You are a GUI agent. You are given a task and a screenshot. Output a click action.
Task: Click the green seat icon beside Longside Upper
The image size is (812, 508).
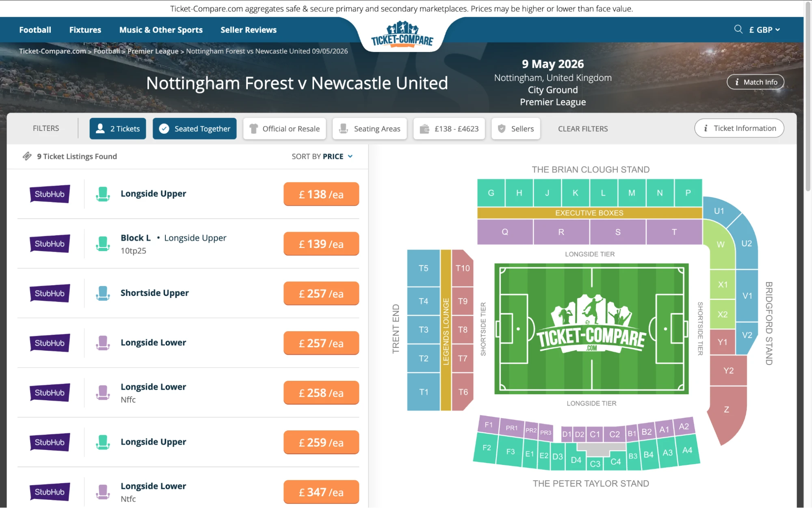point(103,194)
